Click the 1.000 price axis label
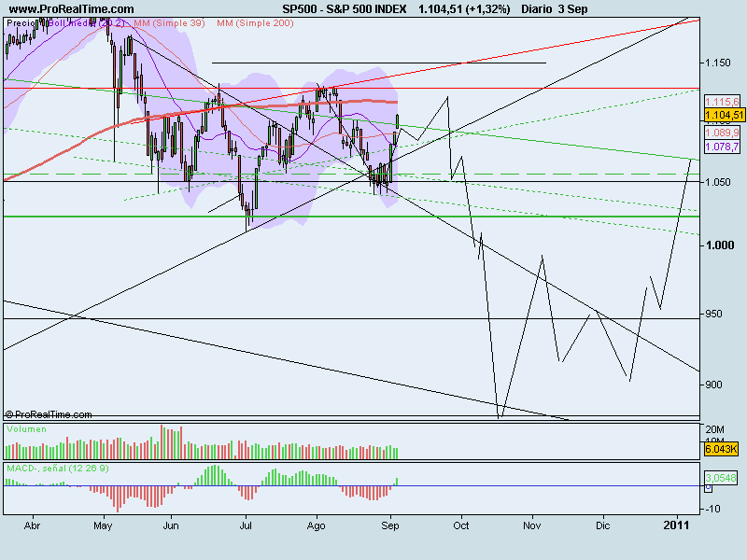The height and width of the screenshot is (560, 747). [x=720, y=245]
